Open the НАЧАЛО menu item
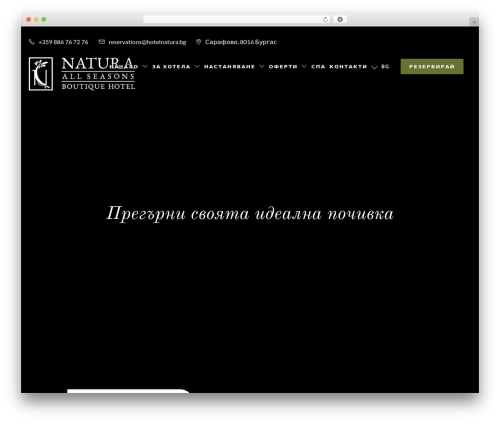Viewport: 500px width, 423px height. (124, 67)
